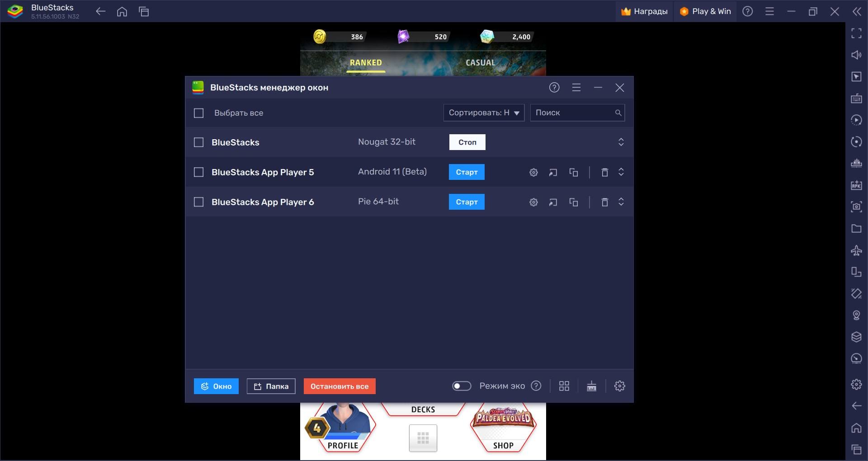Viewport: 868px width, 461px height.
Task: Start BlueStacks App Player 5
Action: click(x=467, y=172)
